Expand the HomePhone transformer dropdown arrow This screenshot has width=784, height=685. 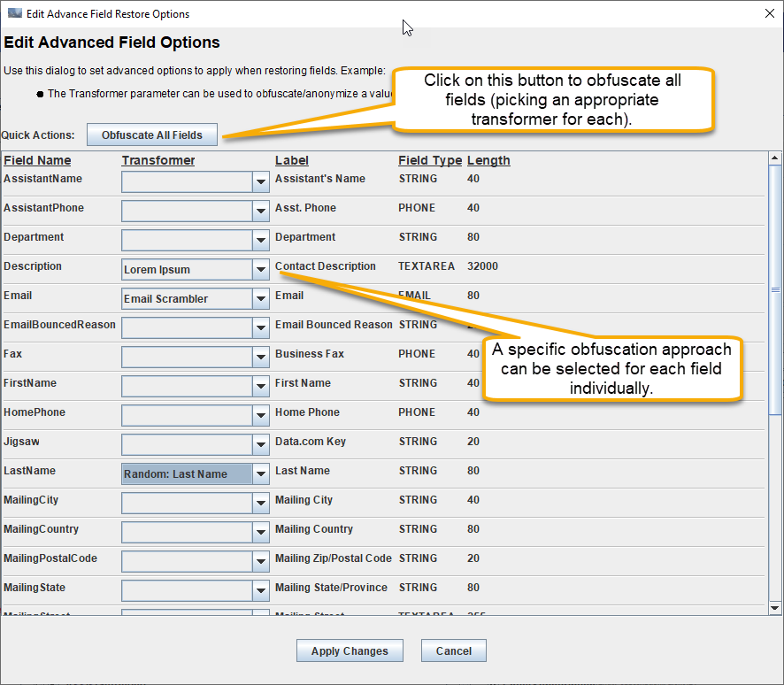(x=261, y=415)
